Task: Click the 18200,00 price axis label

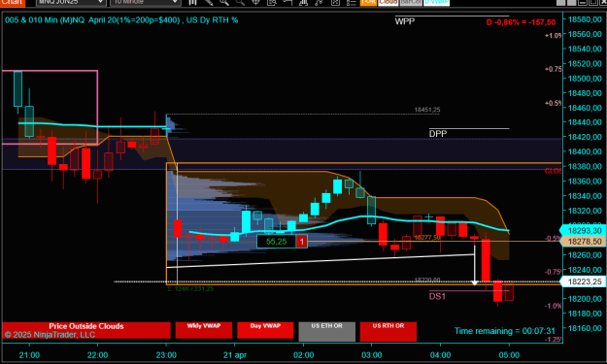Action: (x=585, y=299)
